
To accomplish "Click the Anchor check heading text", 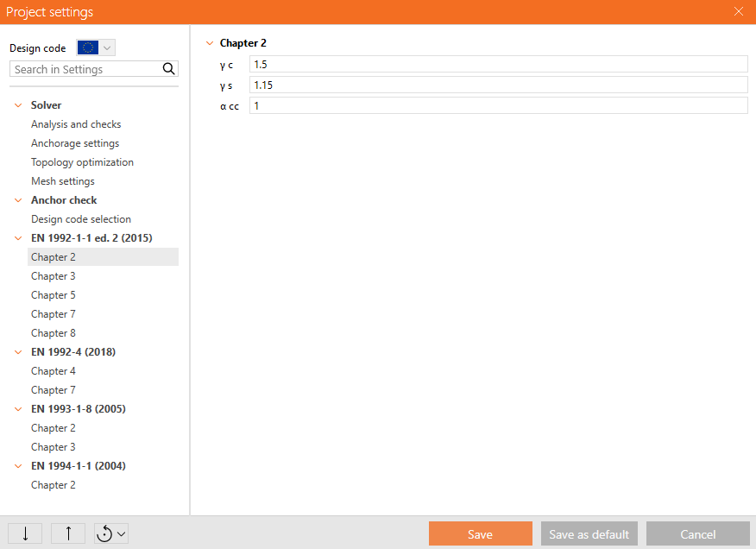I will (x=64, y=200).
